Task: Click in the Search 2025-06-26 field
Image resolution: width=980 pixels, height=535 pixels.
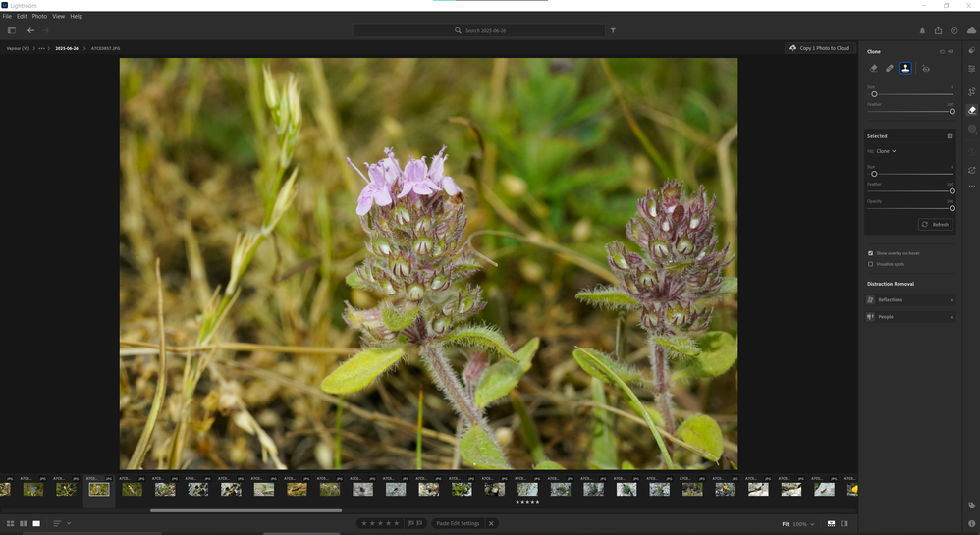Action: point(479,30)
